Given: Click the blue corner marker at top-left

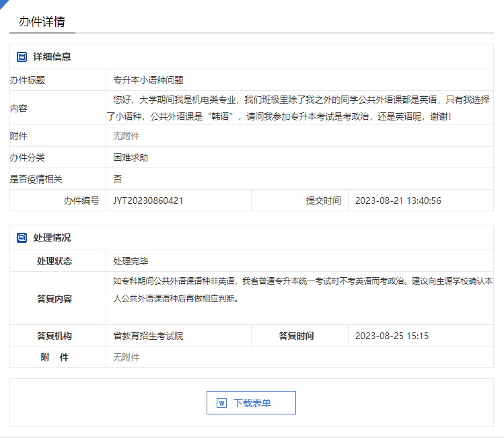Looking at the screenshot, I should (x=3, y=3).
